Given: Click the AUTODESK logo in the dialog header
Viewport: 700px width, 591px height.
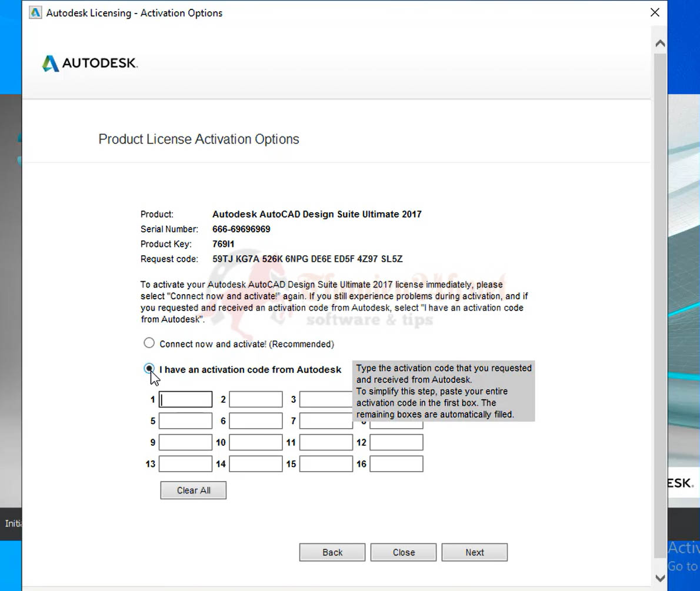Looking at the screenshot, I should click(x=89, y=63).
